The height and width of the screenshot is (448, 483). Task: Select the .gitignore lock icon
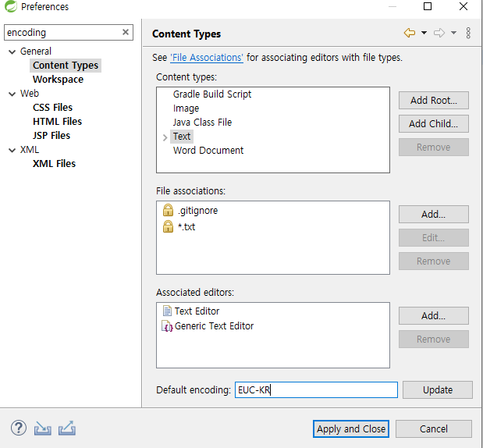[168, 210]
